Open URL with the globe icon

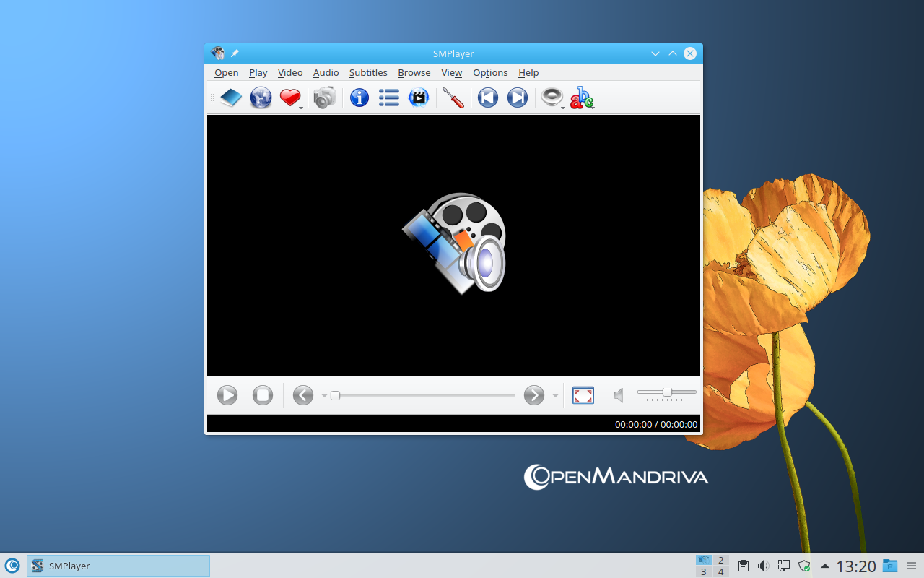(261, 98)
